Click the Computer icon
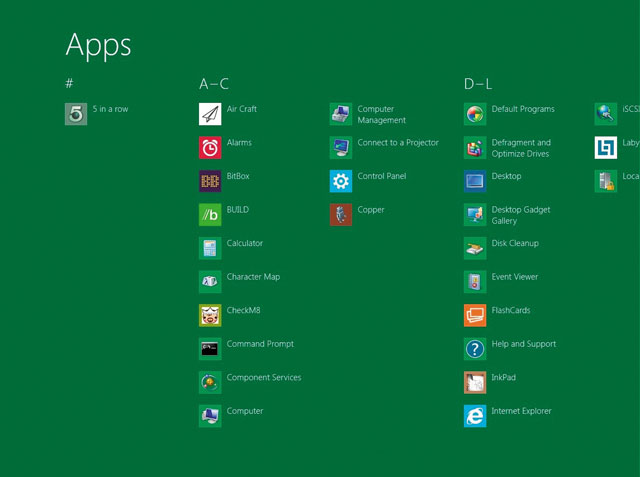Viewport: 640px width, 477px height. click(x=210, y=416)
